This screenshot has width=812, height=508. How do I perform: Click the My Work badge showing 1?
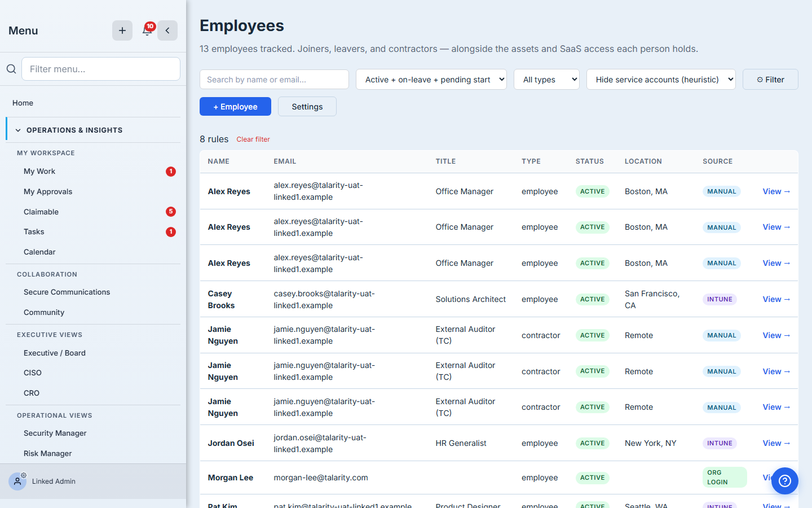coord(171,172)
